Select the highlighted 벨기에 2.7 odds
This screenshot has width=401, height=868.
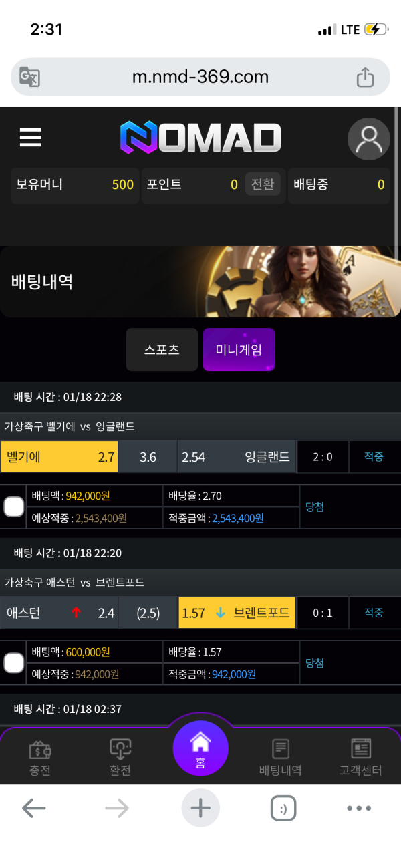(59, 456)
